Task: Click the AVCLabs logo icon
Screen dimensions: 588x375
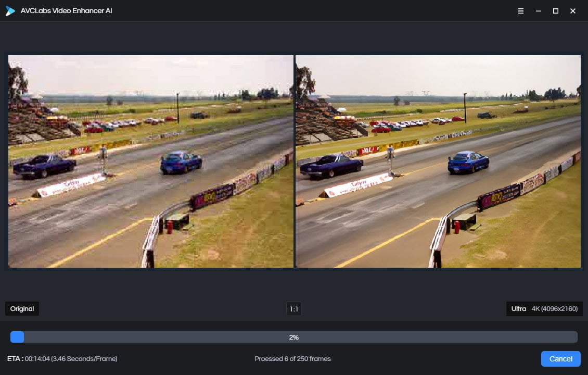Action: tap(10, 11)
